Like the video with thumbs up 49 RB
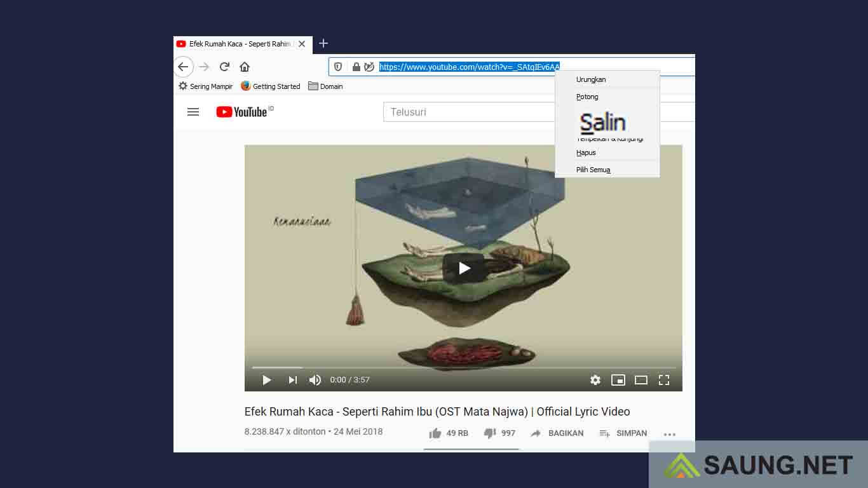This screenshot has width=868, height=488. coord(449,433)
